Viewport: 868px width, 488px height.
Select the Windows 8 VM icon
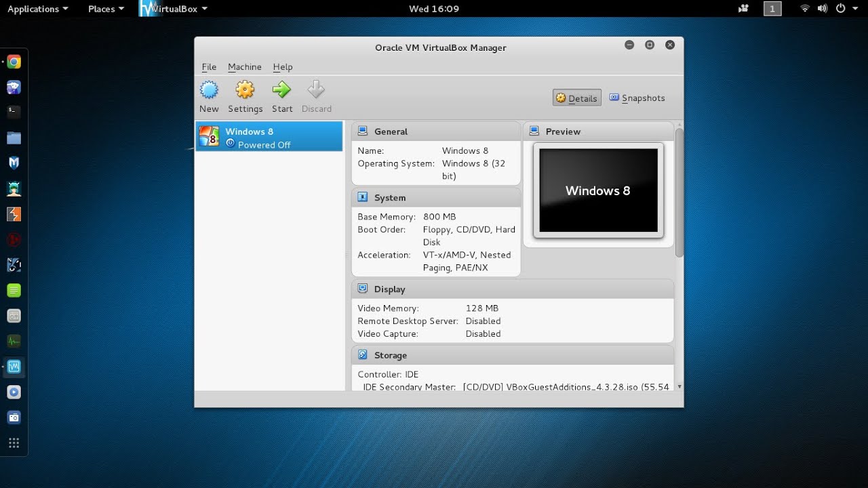click(209, 137)
